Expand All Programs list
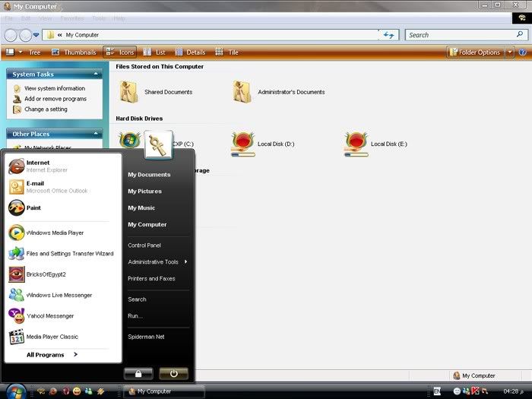Screen dimensions: 532x399 (x=52, y=355)
